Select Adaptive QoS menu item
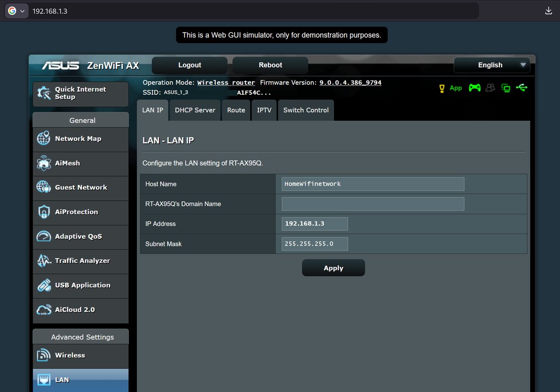 point(81,237)
